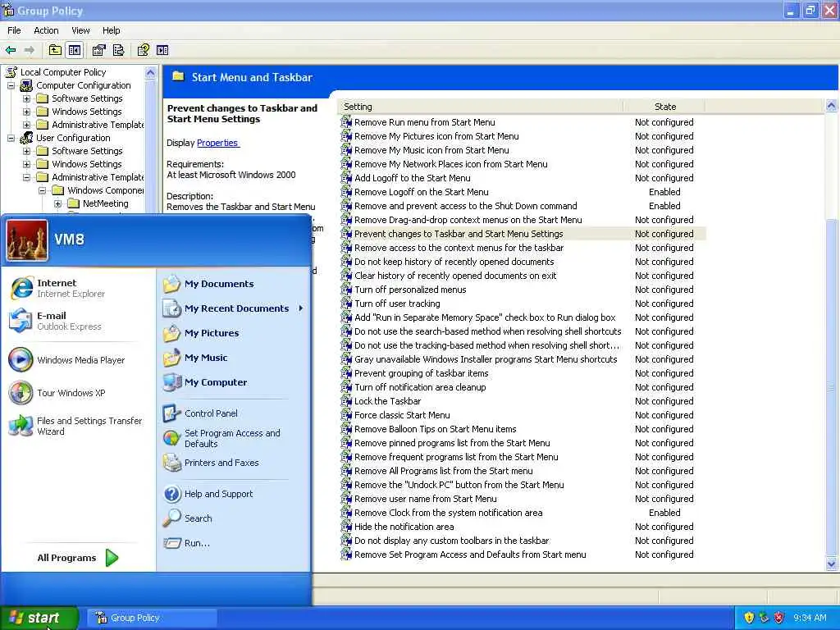The image size is (840, 630).
Task: Open All Programs list
Action: pyautogui.click(x=77, y=558)
